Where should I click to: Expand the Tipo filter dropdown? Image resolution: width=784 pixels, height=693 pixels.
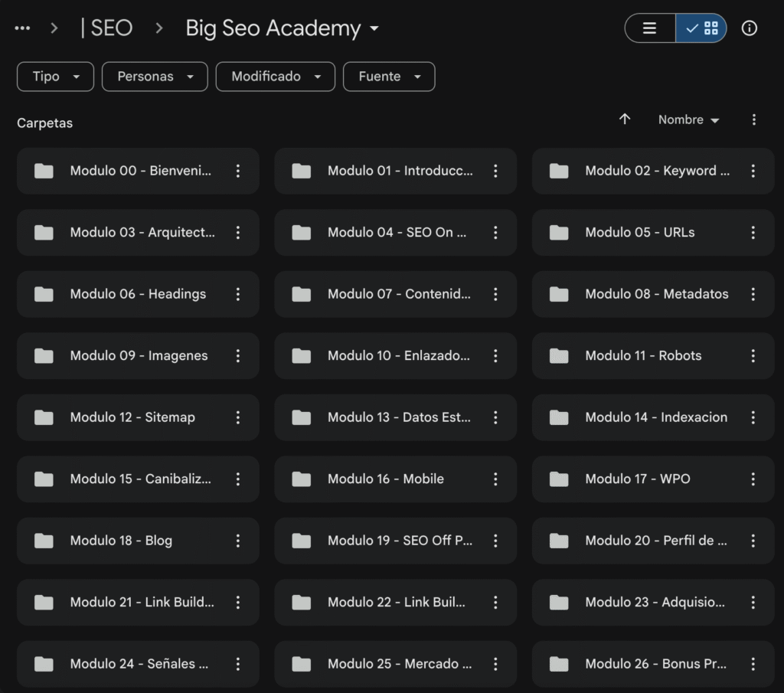click(x=55, y=77)
